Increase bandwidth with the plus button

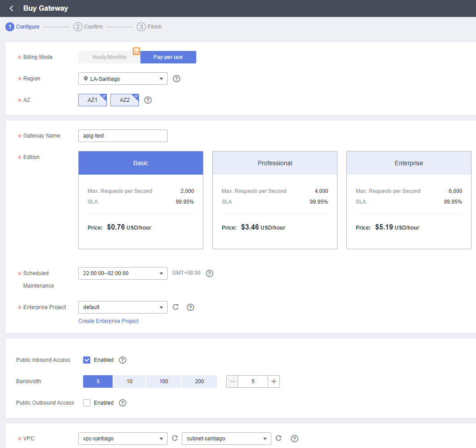[274, 381]
